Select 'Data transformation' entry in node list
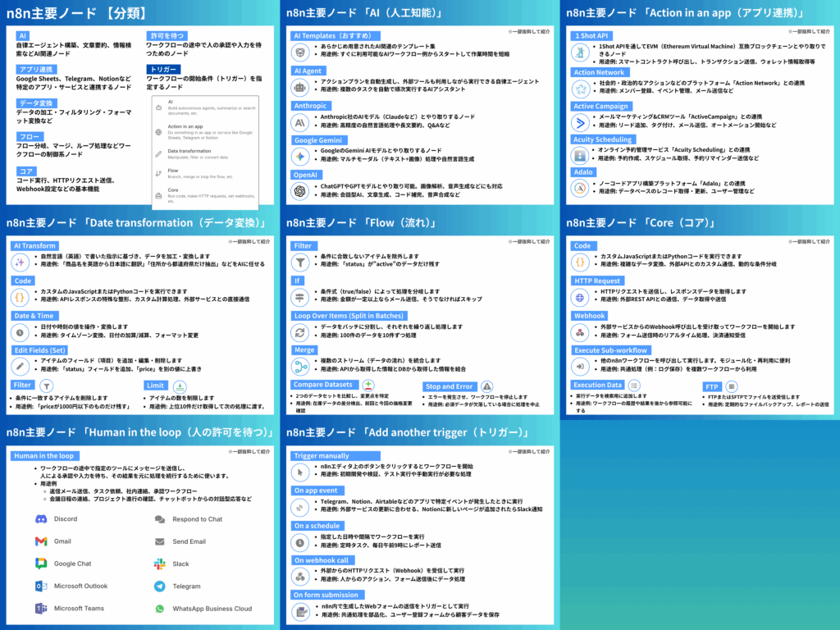This screenshot has height=630, width=840. [189, 152]
